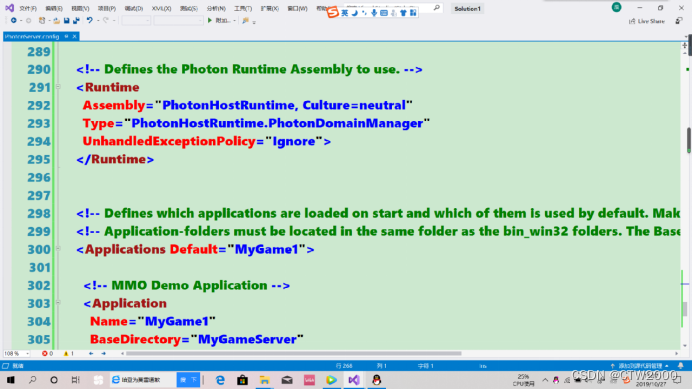693x390 pixels.
Task: Collapse the Applications element at line 300
Action: pos(58,249)
